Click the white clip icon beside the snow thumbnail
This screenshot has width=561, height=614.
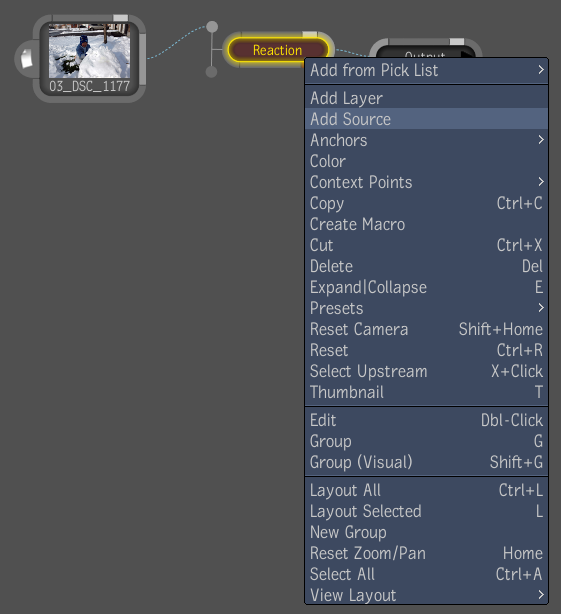(27, 59)
